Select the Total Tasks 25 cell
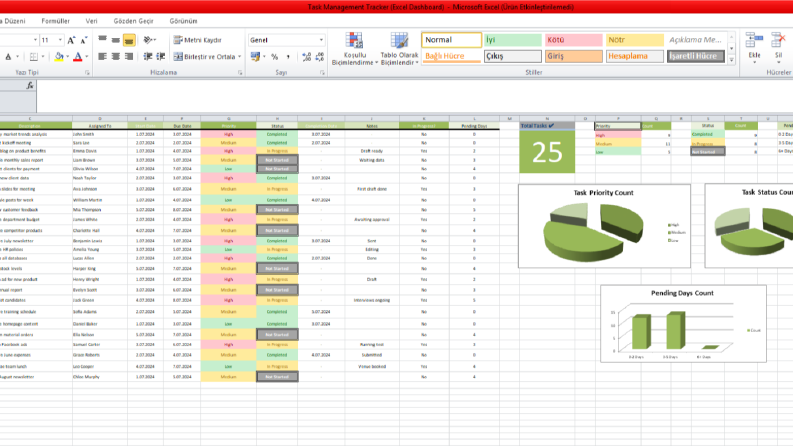This screenshot has width=793, height=446. pyautogui.click(x=547, y=152)
